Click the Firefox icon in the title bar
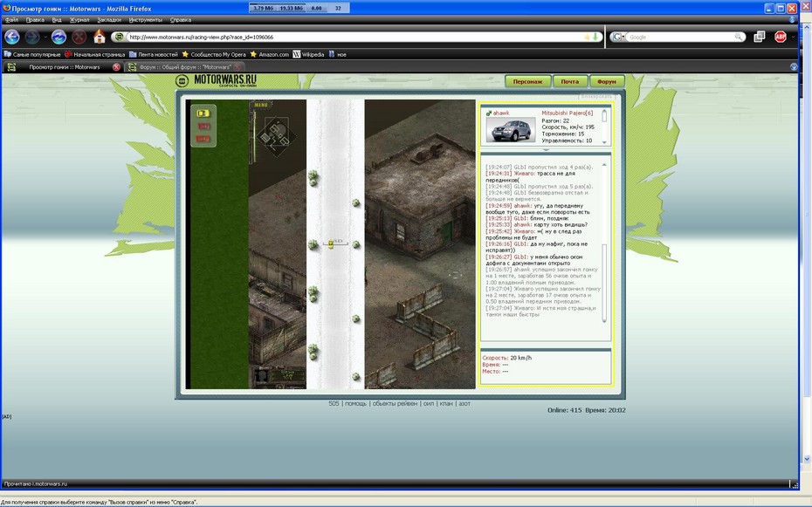This screenshot has width=812, height=507. [x=7, y=8]
